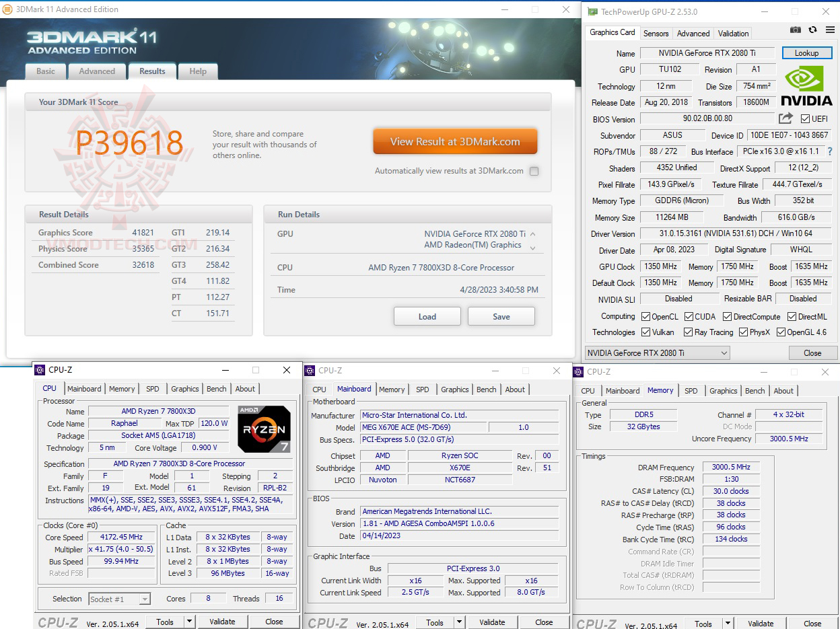Viewport: 840px width, 629px height.
Task: Click motherboard model MEG X670E ACE field
Action: [x=423, y=427]
